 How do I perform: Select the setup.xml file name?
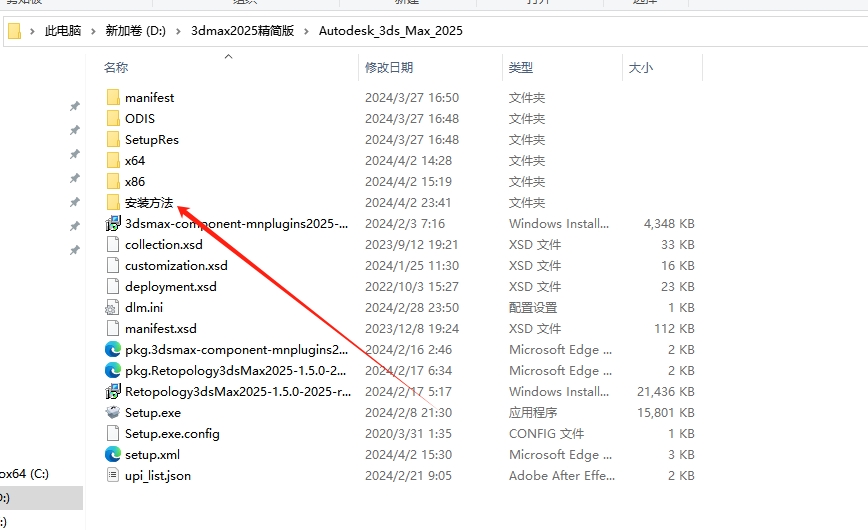(152, 455)
